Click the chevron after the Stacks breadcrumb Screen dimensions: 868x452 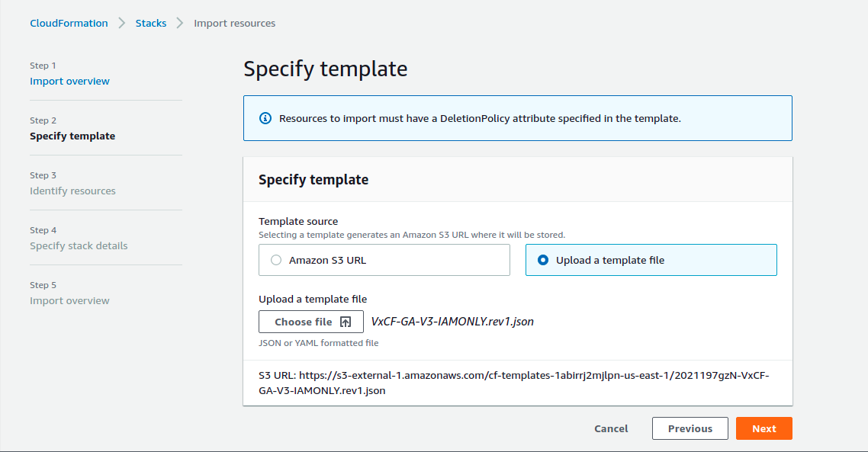click(180, 24)
